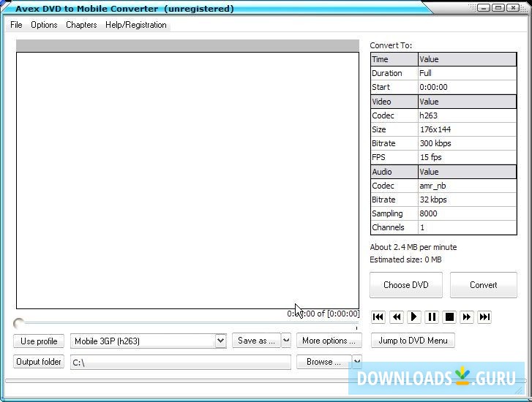Expand the Mobile 3GP (h263) profile dropdown
The width and height of the screenshot is (532, 402).
click(x=220, y=341)
